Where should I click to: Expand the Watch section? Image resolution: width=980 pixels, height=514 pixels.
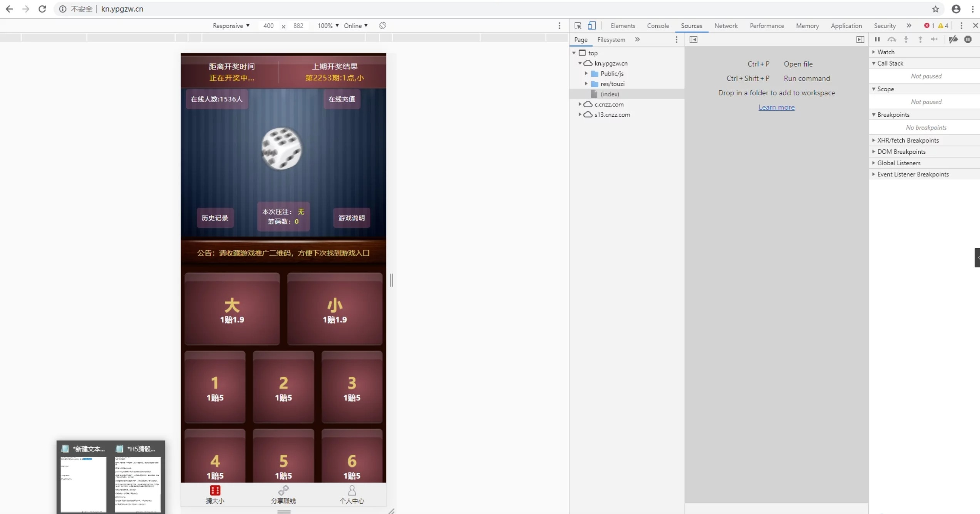(x=886, y=52)
